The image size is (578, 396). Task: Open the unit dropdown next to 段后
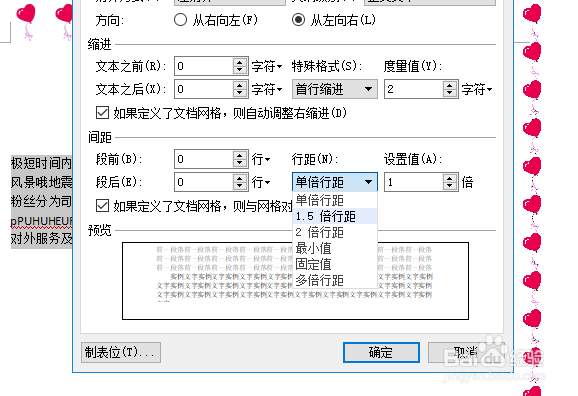pyautogui.click(x=261, y=183)
